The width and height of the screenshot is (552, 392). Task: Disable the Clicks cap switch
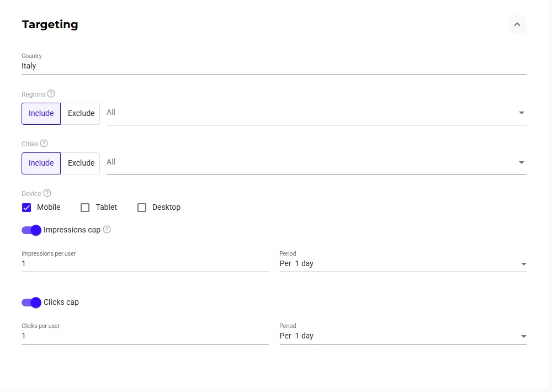tap(31, 303)
